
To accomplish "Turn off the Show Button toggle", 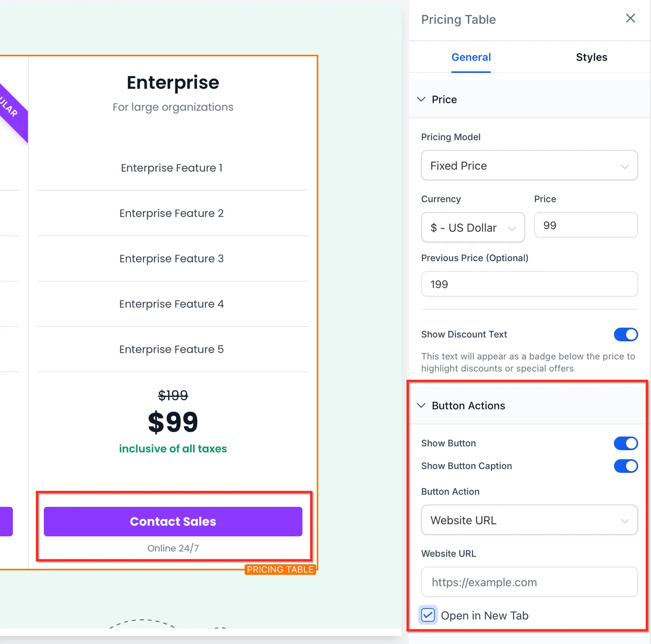I will click(626, 443).
